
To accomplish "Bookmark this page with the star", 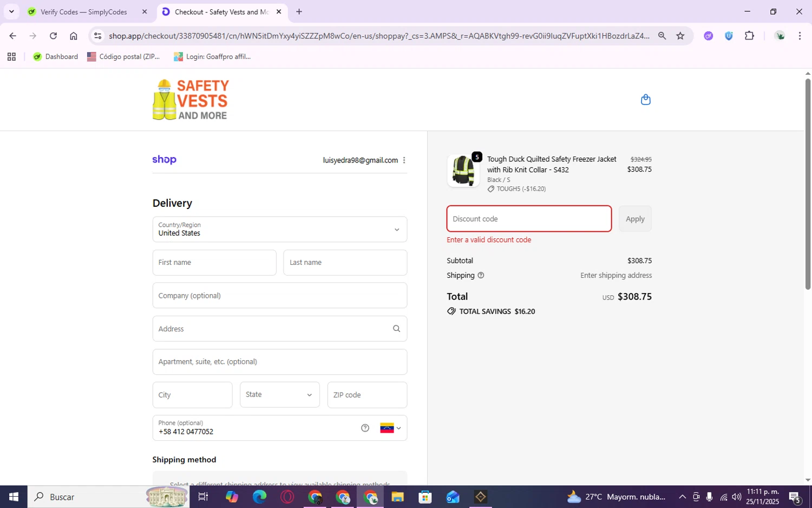I will tap(680, 36).
